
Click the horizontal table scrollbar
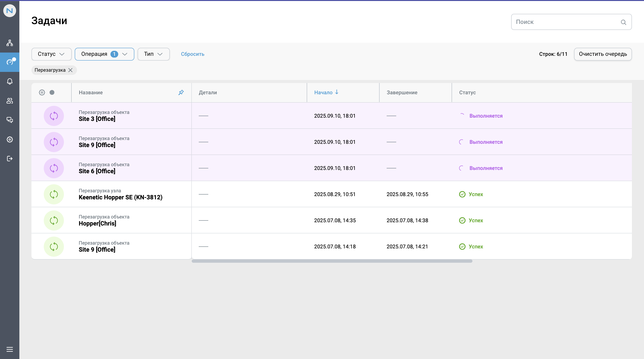click(332, 261)
